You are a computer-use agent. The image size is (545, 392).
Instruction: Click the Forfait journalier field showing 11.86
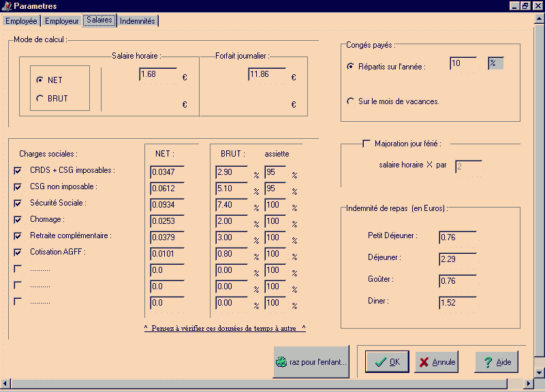coord(267,74)
